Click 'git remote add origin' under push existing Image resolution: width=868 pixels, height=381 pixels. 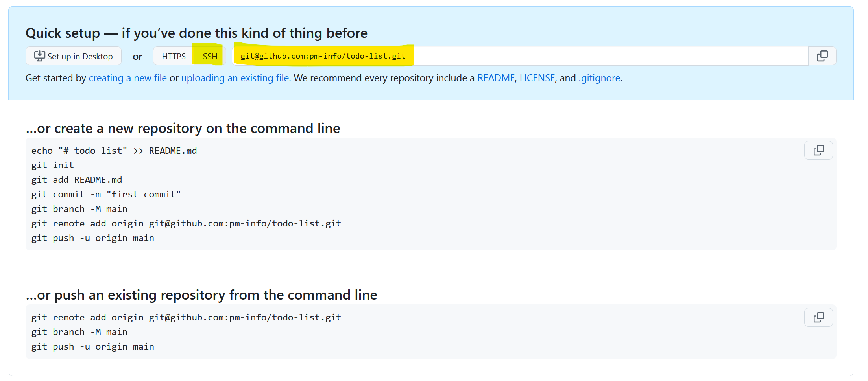186,318
